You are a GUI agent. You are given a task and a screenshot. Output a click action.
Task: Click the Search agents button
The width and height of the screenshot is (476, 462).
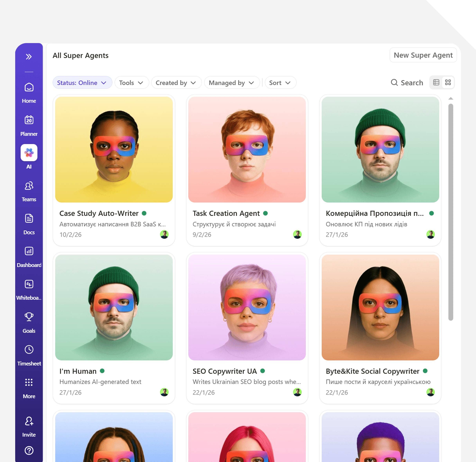point(407,83)
